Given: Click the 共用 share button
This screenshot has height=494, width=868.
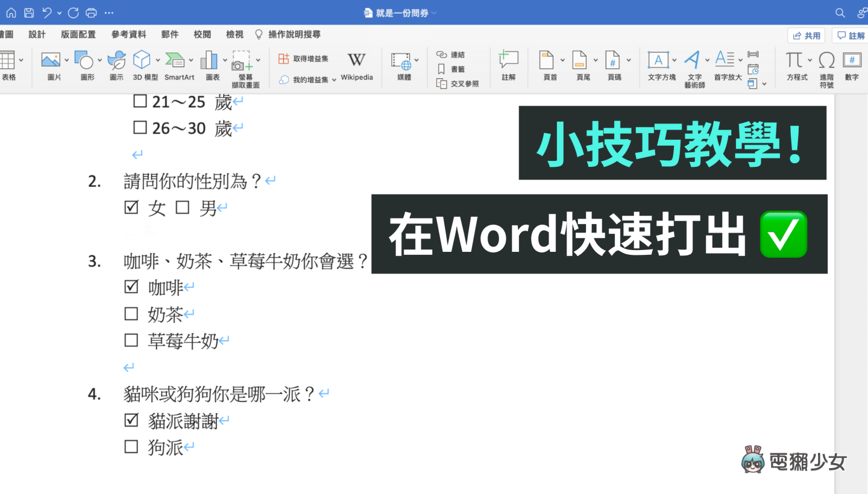Looking at the screenshot, I should (805, 35).
